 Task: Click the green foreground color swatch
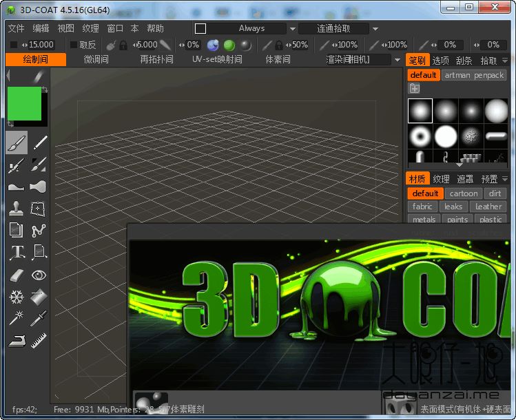tap(24, 103)
